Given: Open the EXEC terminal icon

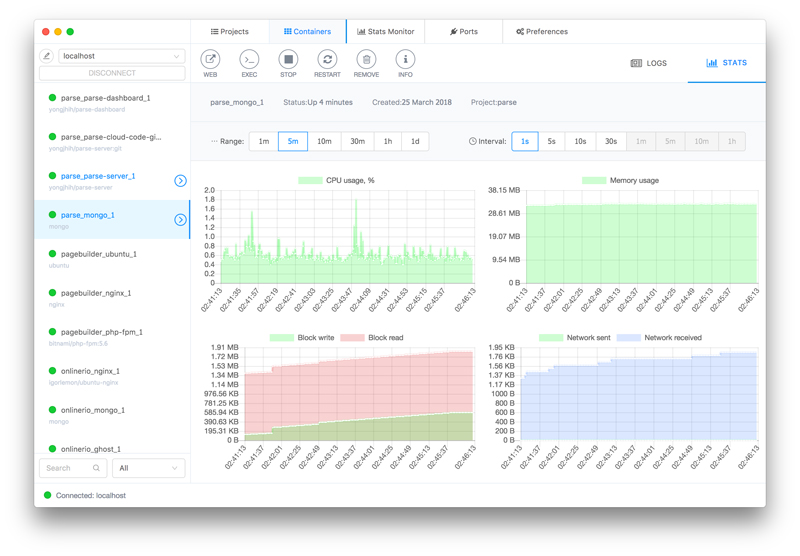Looking at the screenshot, I should coord(249,60).
